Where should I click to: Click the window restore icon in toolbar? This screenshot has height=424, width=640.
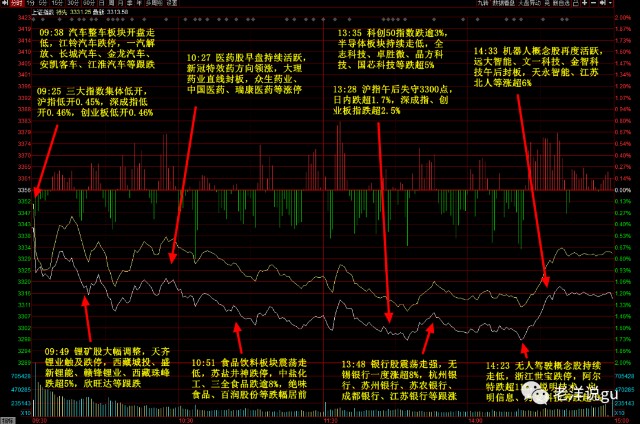pyautogui.click(x=576, y=3)
